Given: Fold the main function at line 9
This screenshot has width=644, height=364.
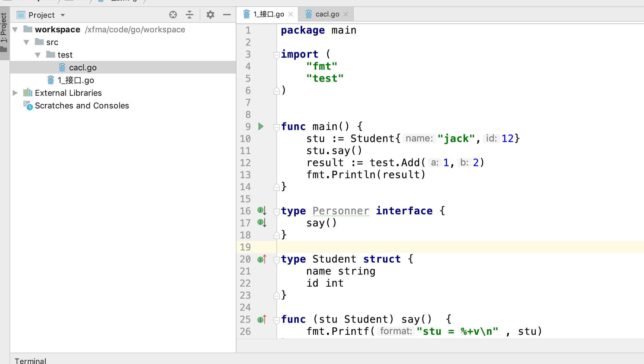Looking at the screenshot, I should 276,127.
